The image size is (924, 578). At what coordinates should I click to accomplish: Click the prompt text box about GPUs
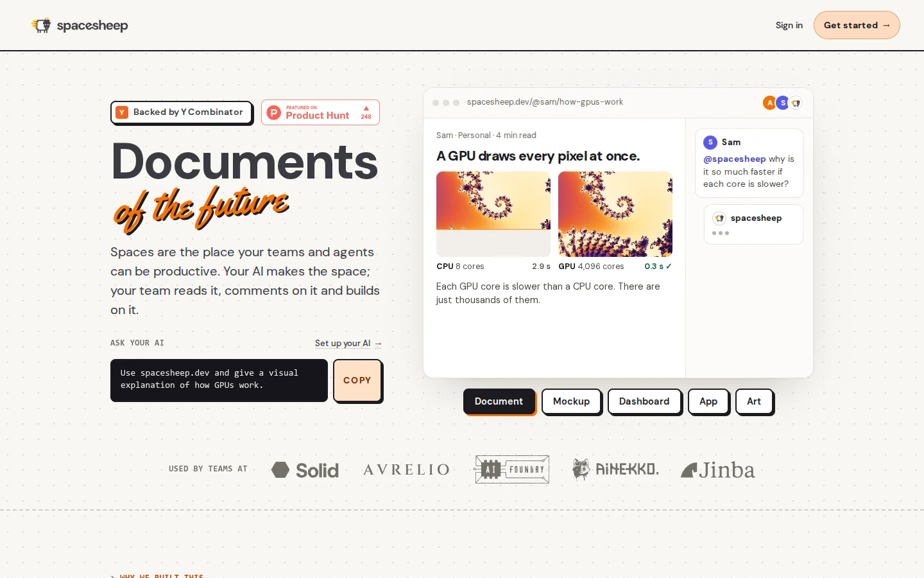[x=219, y=380]
